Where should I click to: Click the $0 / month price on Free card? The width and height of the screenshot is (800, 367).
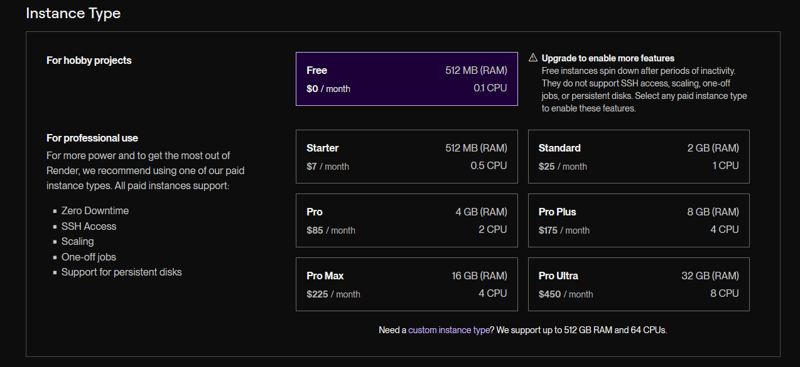[x=328, y=89]
